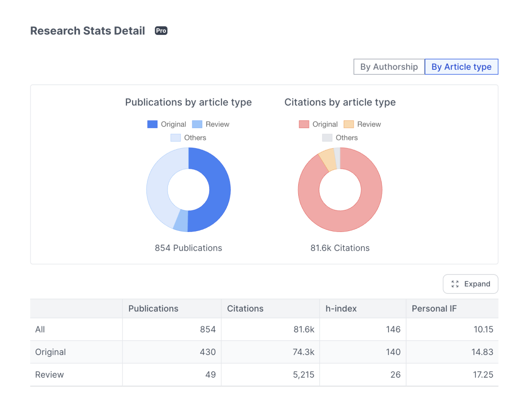The image size is (532, 407).
Task: Toggle the Review legend in publications chart
Action: 215,124
